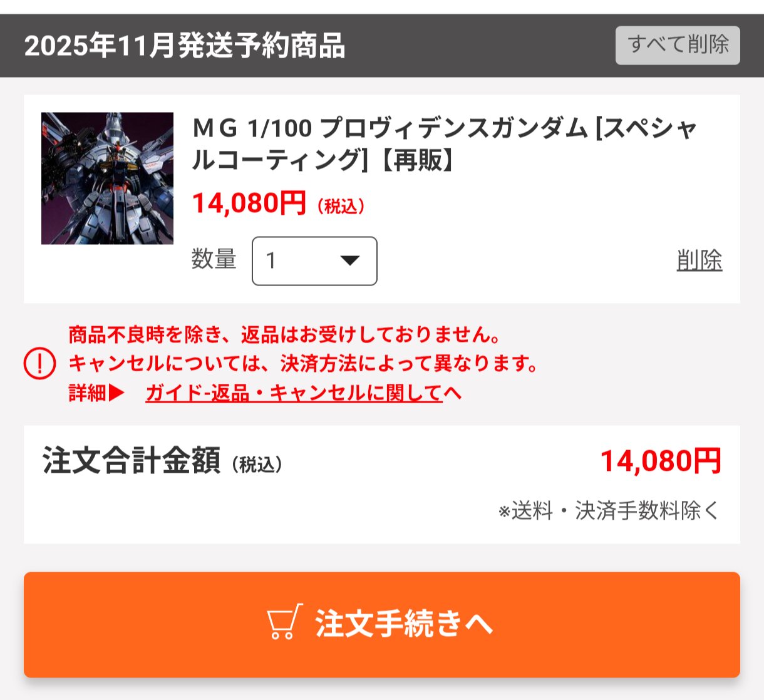Click the order total amount 14,080円
The width and height of the screenshot is (764, 700).
661,461
